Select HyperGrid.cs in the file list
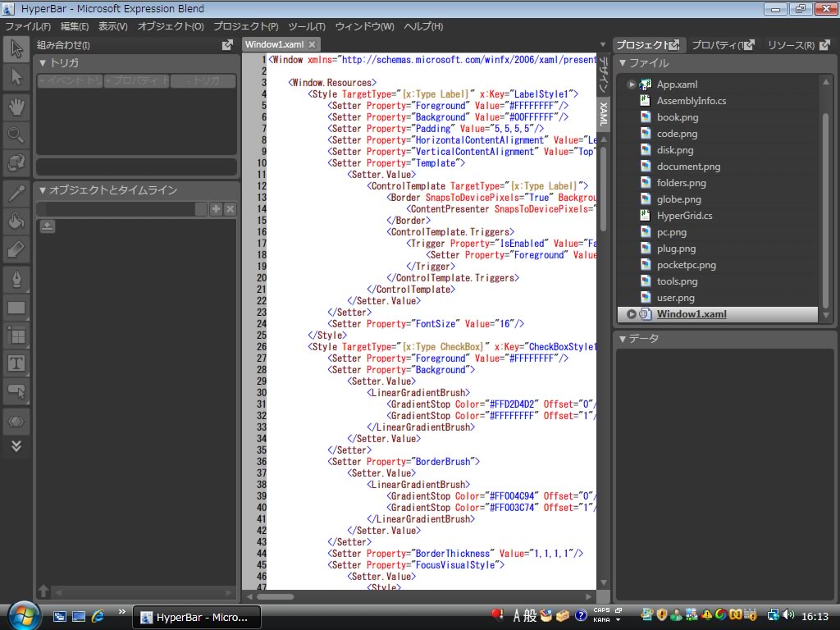The height and width of the screenshot is (630, 840). 685,216
